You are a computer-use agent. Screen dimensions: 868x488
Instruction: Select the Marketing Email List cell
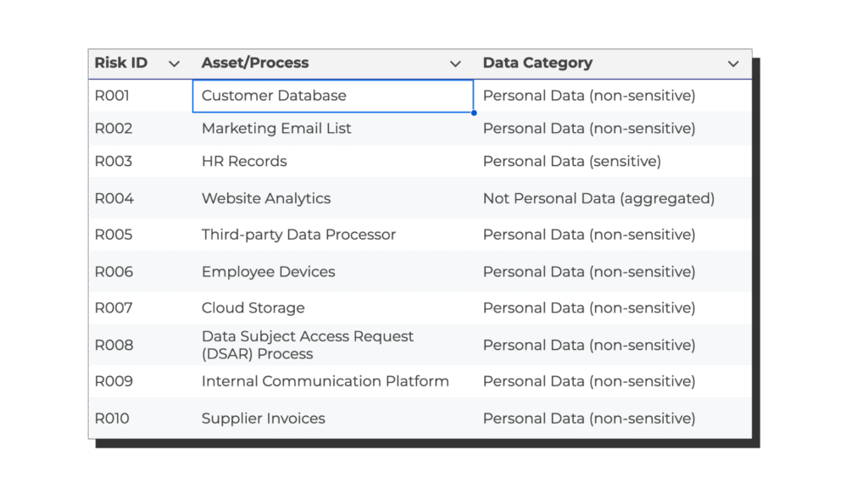[x=276, y=129]
